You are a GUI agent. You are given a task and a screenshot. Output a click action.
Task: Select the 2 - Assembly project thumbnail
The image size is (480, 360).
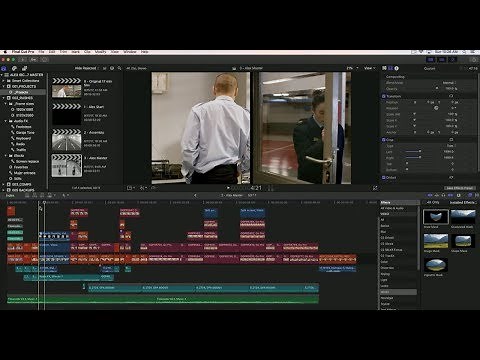click(67, 140)
